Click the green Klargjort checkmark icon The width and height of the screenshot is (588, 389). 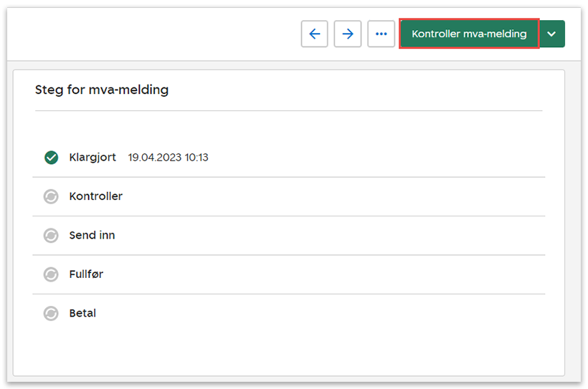[51, 158]
